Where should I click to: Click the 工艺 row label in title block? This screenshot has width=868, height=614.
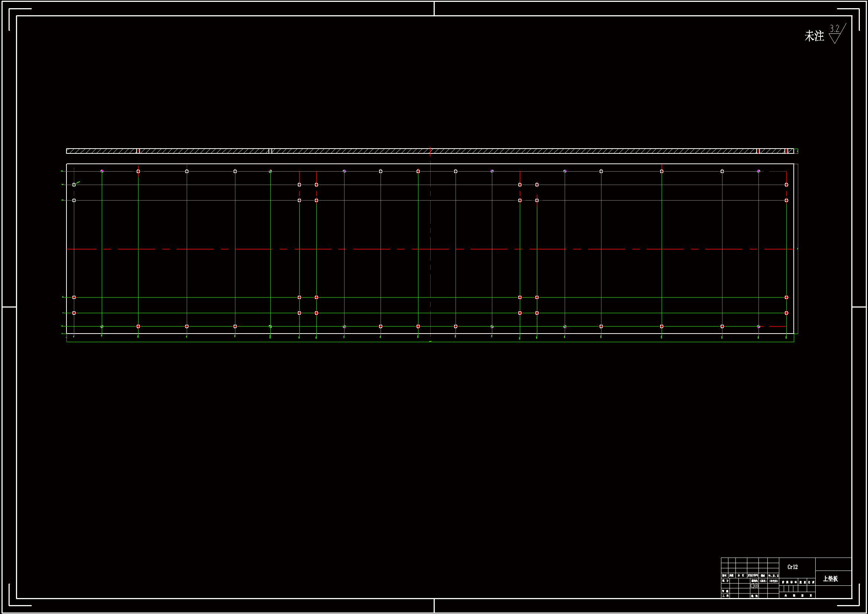click(x=725, y=595)
